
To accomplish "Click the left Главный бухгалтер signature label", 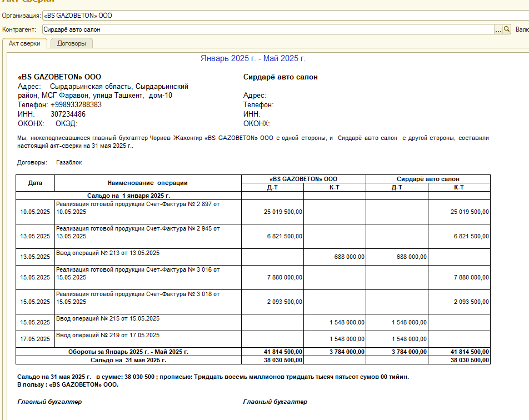I will coord(49,402).
